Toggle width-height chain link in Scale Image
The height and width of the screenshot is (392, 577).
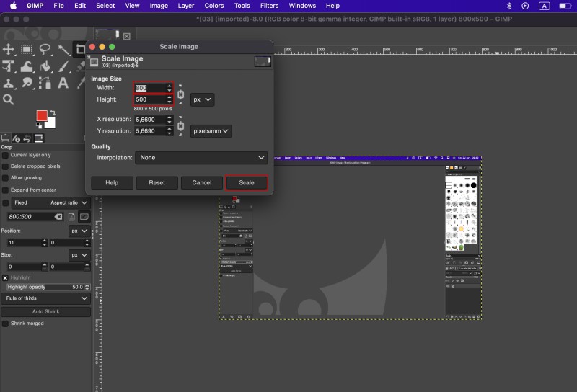click(x=181, y=94)
